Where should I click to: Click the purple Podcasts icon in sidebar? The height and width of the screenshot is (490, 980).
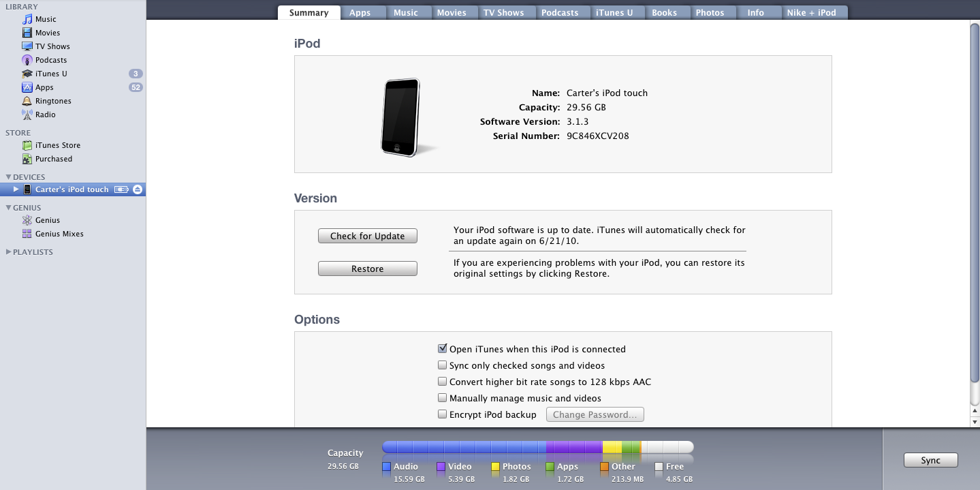pos(27,60)
